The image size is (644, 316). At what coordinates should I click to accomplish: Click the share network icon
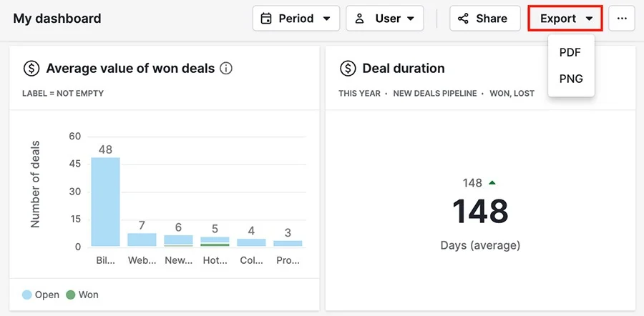[x=463, y=19]
